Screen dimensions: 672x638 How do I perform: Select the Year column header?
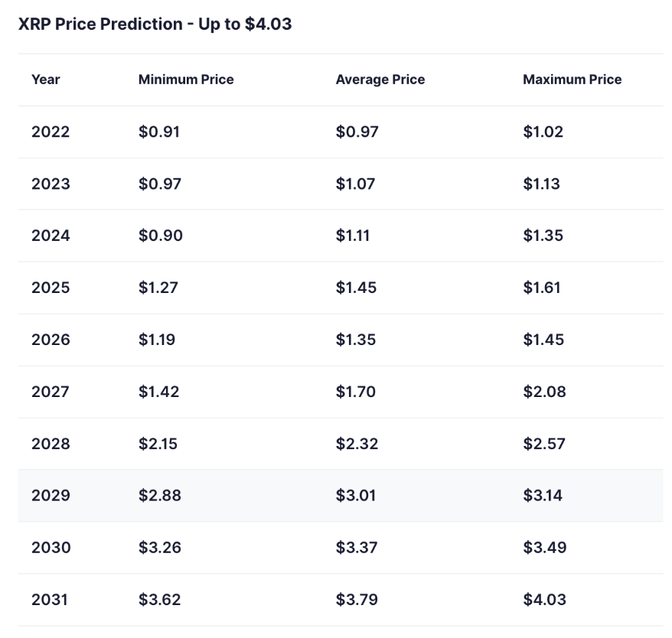pos(46,80)
